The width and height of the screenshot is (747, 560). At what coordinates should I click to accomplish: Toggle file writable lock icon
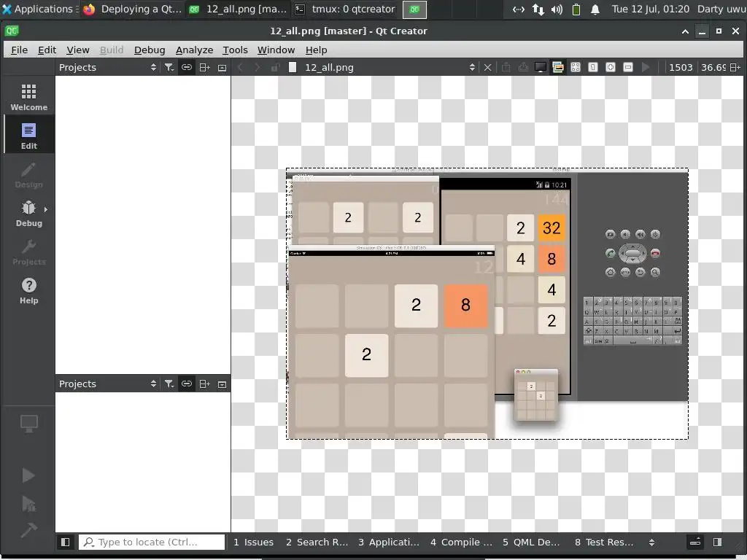click(x=275, y=68)
